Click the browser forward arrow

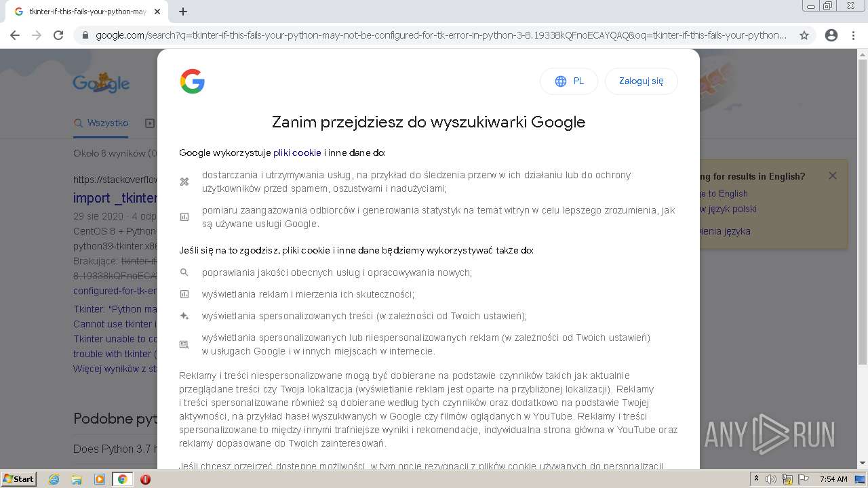coord(37,35)
